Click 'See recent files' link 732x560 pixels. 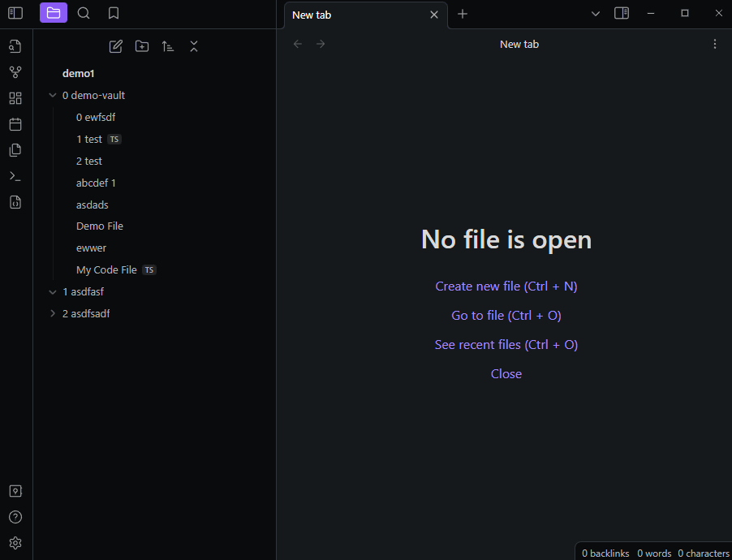click(x=506, y=344)
